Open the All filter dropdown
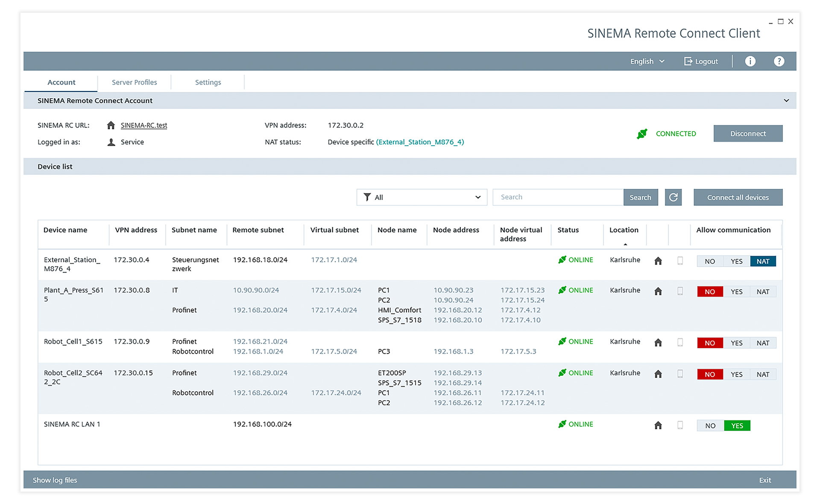This screenshot has height=504, width=820. click(422, 197)
